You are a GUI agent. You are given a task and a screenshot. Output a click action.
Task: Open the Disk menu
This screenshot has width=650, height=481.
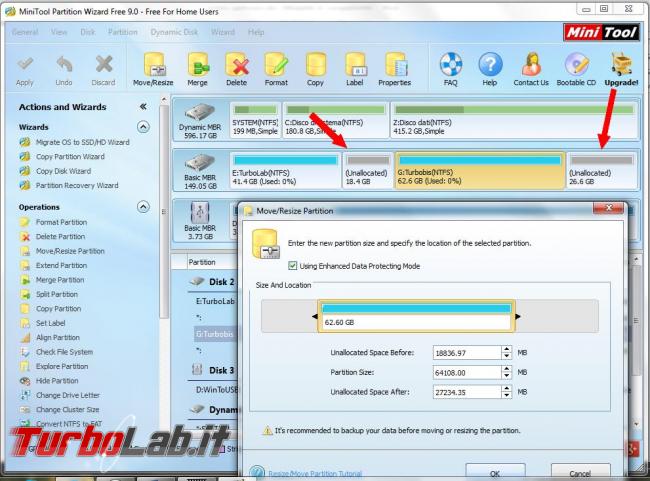coord(88,32)
